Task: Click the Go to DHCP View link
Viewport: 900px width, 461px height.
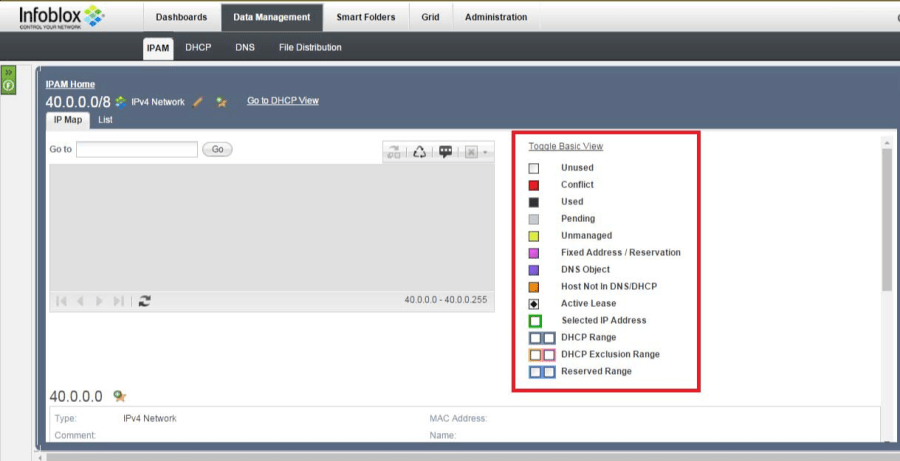Action: [283, 100]
